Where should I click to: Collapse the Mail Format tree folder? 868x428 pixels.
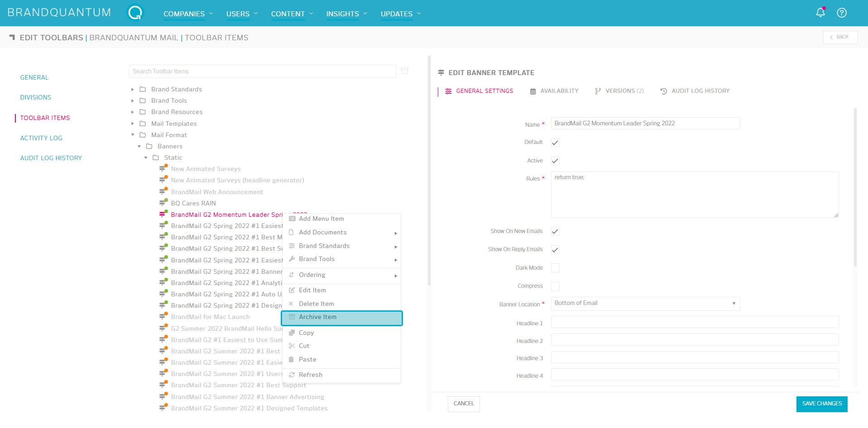click(x=133, y=135)
